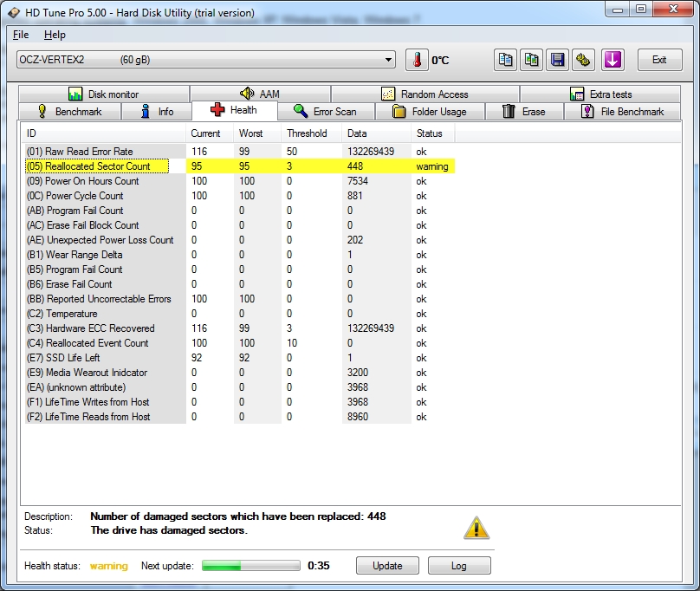Select the (05) Reallocated Sector Count row
The image size is (700, 591).
[x=240, y=166]
